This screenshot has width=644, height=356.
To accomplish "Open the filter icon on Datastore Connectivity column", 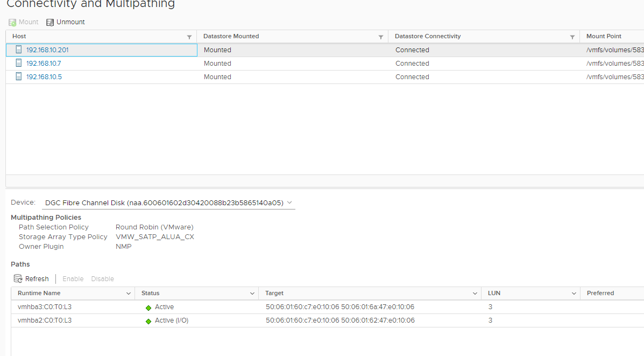I will [572, 36].
